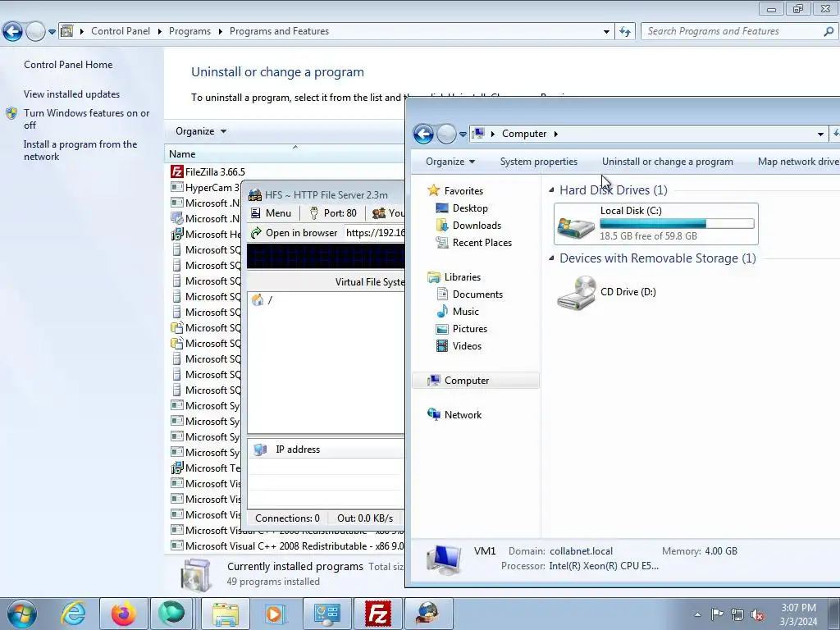The height and width of the screenshot is (630, 840).
Task: Open the Menu button in HFS
Action: pos(271,213)
